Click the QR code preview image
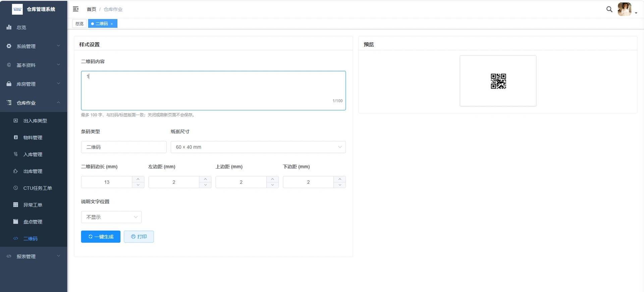 (x=498, y=81)
